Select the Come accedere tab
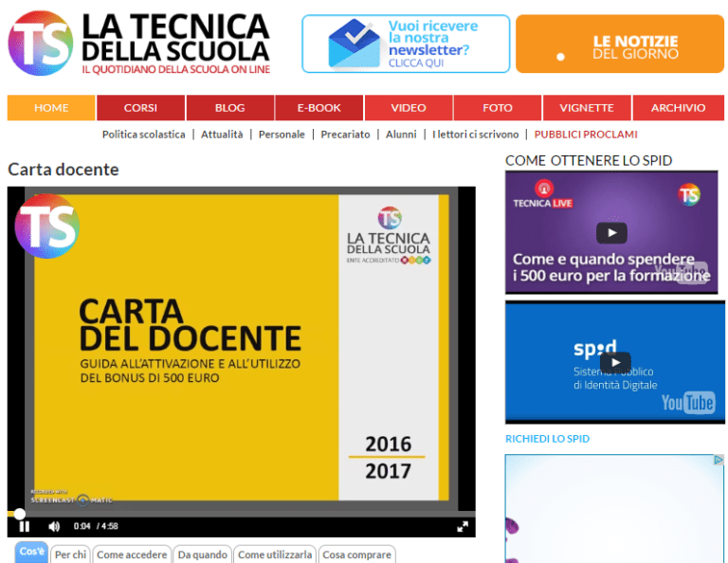Image resolution: width=728 pixels, height=563 pixels. (x=132, y=554)
